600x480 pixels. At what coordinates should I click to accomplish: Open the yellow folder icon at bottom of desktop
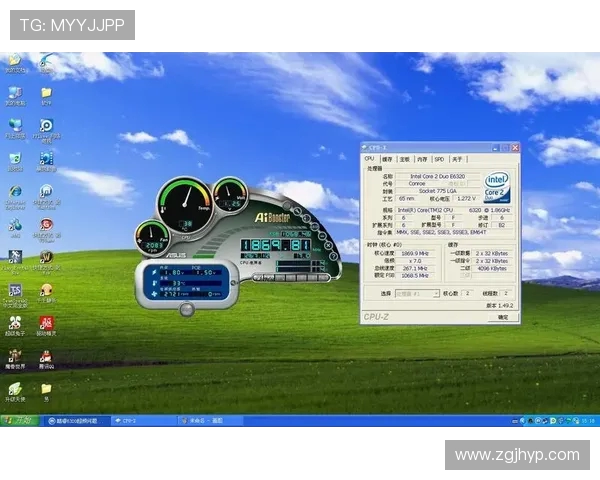click(x=46, y=388)
